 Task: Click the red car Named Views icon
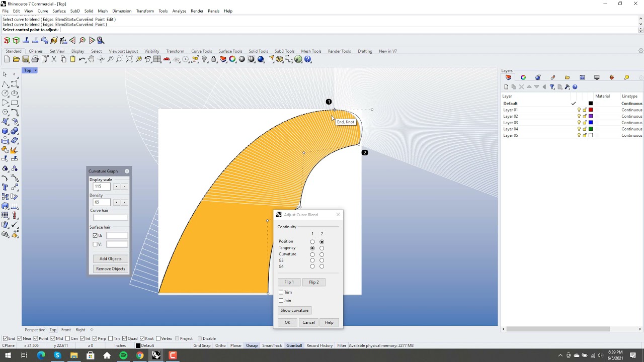coord(166,59)
